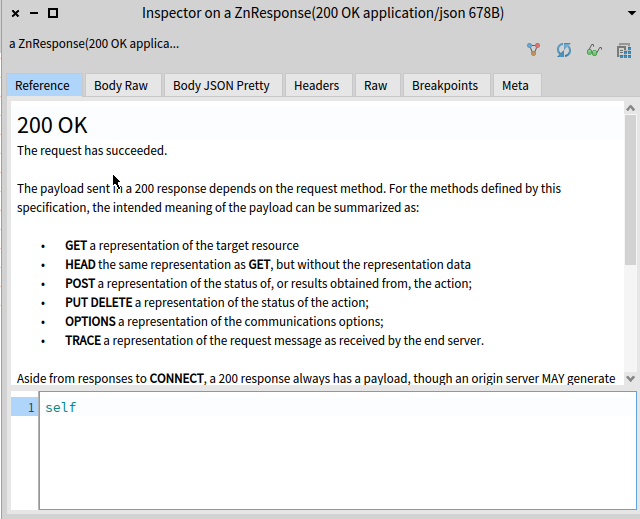Click the blue refresh arrows icon
The width and height of the screenshot is (640, 519).
pos(564,50)
